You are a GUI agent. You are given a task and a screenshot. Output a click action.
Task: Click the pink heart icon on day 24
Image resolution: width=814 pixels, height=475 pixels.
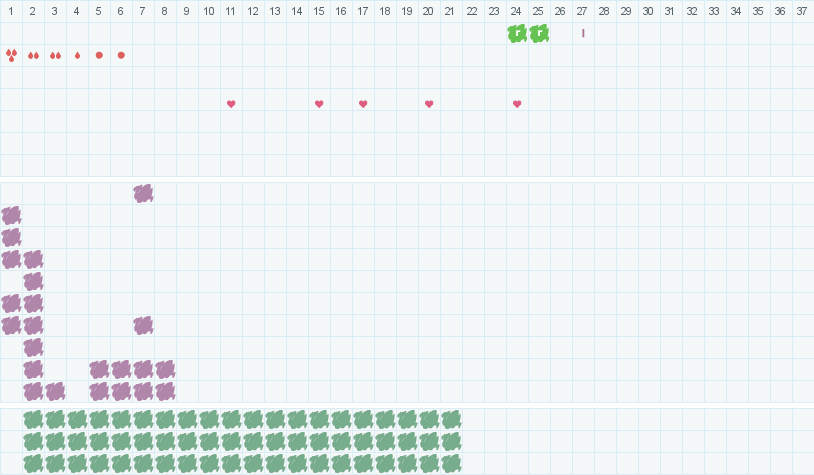517,104
